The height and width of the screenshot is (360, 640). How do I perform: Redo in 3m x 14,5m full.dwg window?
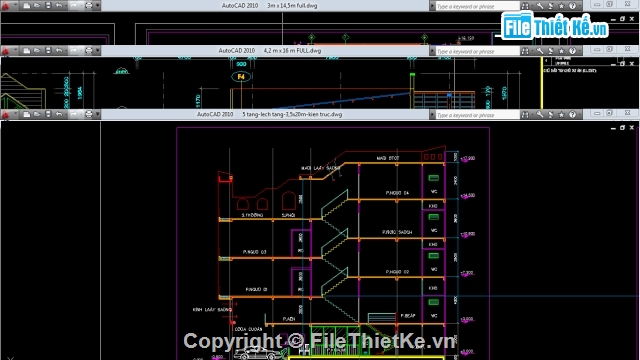point(73,6)
